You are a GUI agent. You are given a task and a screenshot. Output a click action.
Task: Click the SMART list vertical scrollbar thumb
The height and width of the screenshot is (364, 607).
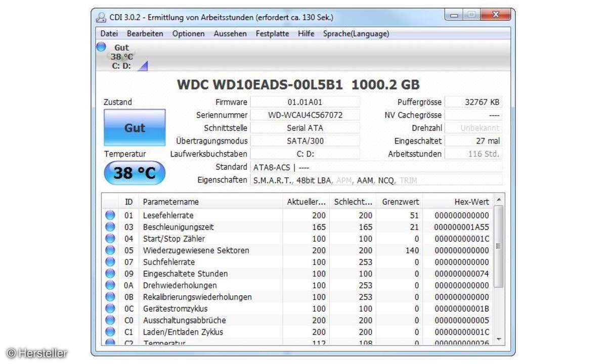click(498, 246)
